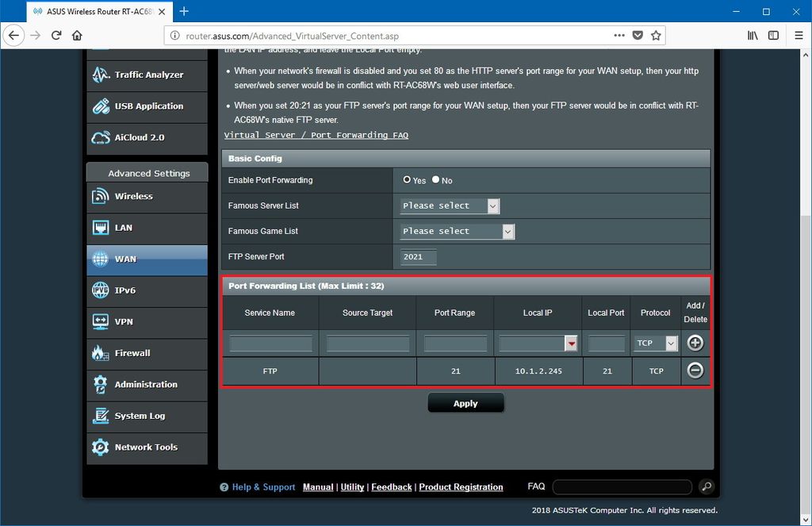Open the Famous Game List dropdown
Viewport: 812px width, 526px height.
(458, 231)
